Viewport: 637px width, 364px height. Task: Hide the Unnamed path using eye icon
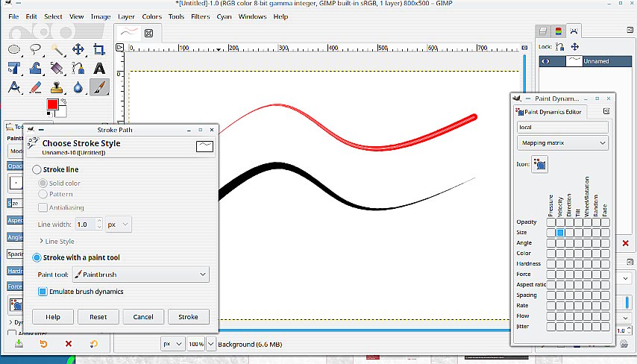tap(545, 61)
